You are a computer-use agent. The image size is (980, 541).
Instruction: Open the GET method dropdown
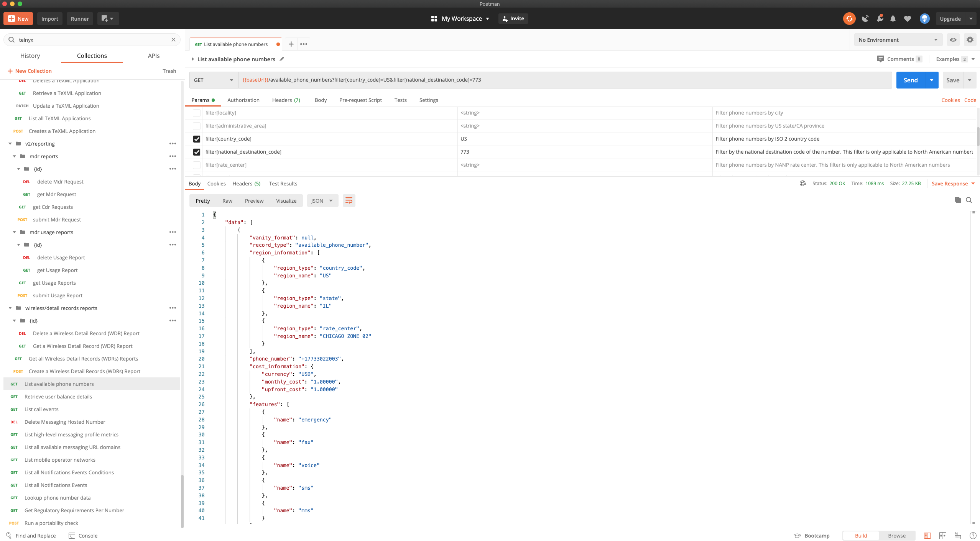click(x=214, y=80)
